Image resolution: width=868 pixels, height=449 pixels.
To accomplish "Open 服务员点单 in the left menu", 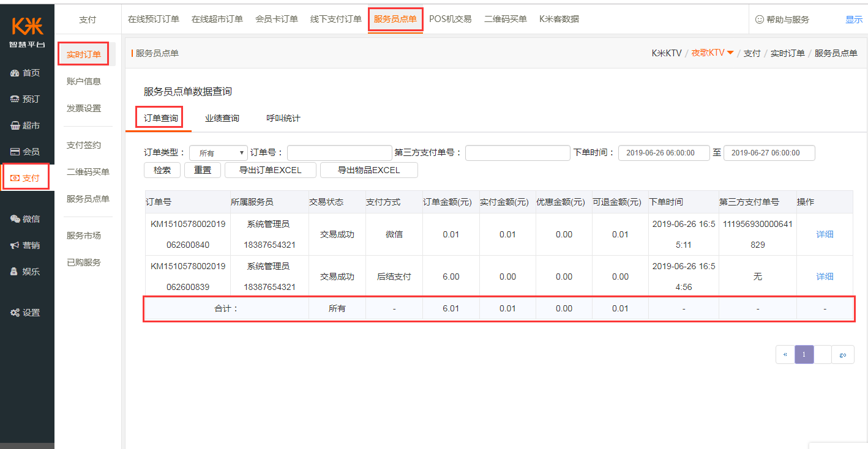I will pos(88,199).
